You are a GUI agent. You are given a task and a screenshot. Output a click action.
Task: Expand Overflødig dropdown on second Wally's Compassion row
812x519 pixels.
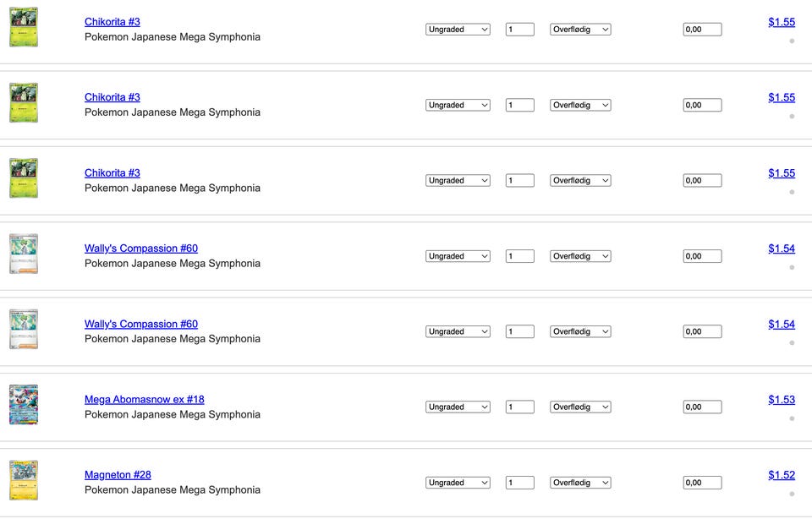[x=580, y=331]
